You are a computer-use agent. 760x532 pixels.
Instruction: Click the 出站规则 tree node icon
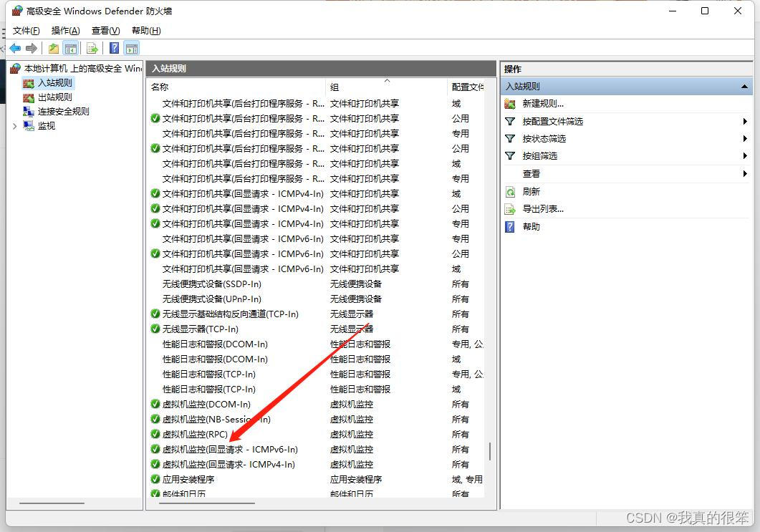(x=29, y=97)
